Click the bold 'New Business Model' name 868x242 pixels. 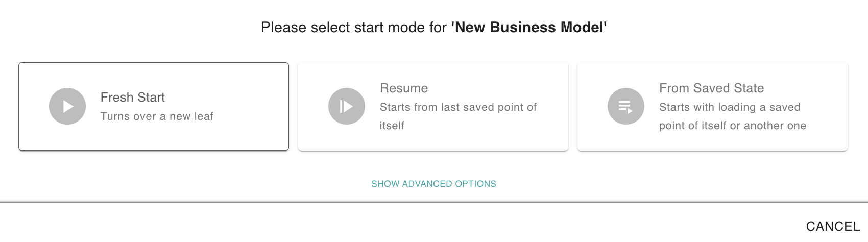pyautogui.click(x=529, y=27)
